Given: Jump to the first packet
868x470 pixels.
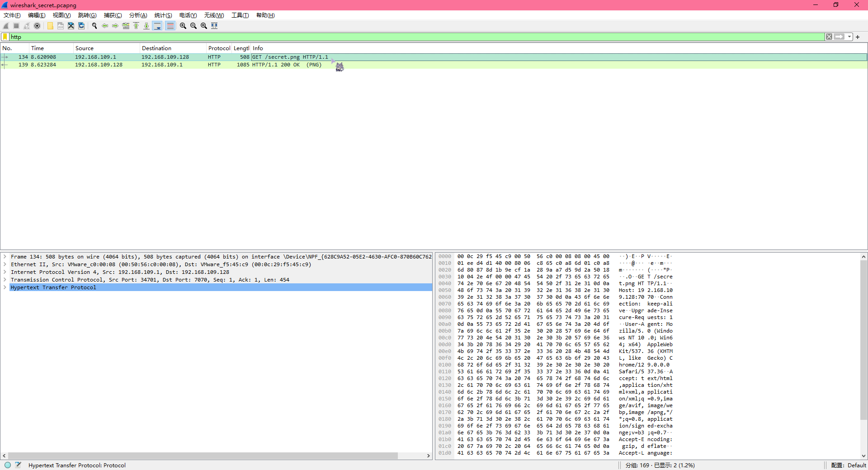Looking at the screenshot, I should (136, 26).
